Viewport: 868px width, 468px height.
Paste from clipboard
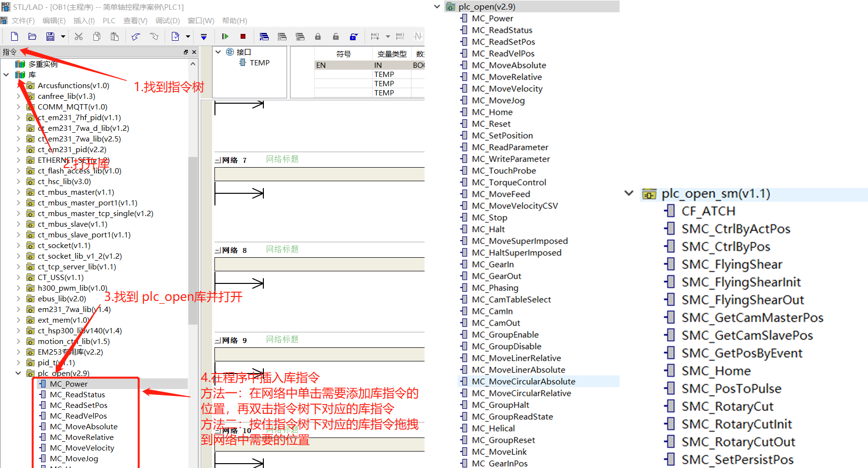point(115,36)
